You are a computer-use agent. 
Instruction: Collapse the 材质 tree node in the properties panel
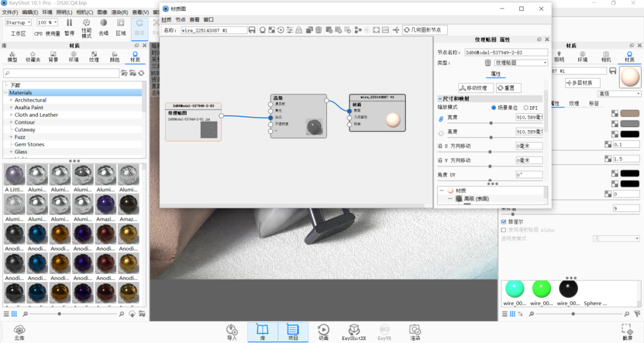441,191
